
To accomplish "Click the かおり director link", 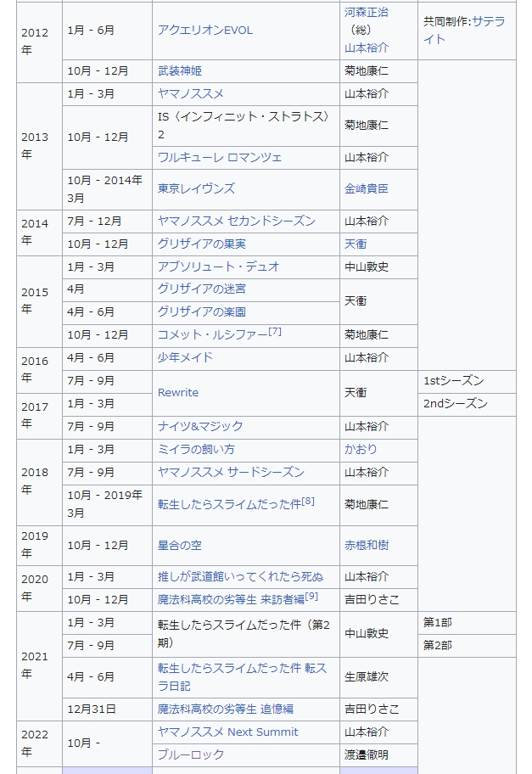I will 361,449.
